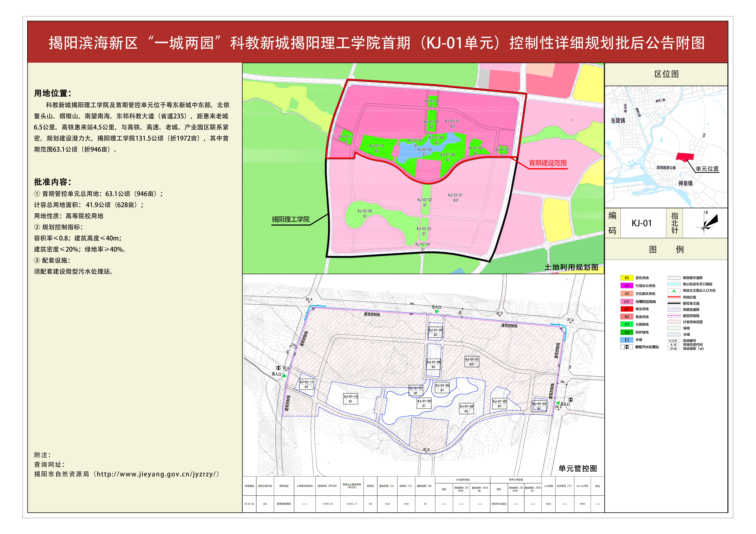Click KJ-01-05 E1 box in 单元管控图
Image resolution: width=756 pixels, height=534 pixels.
tap(424, 403)
